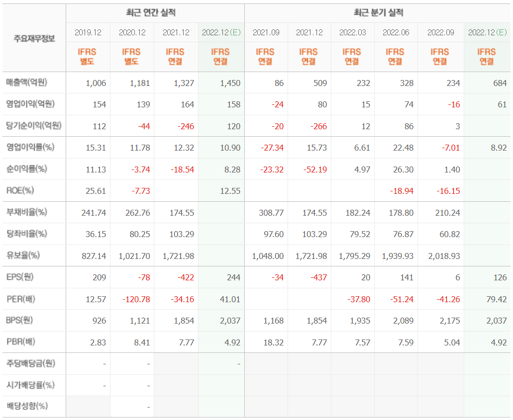Click the 139 operating profit value

pos(143,104)
